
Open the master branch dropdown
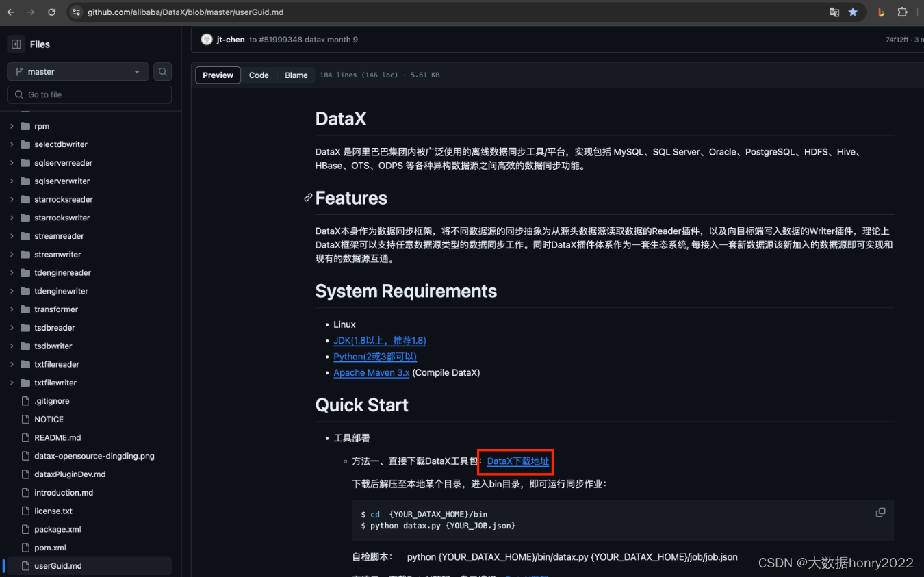[x=78, y=72]
